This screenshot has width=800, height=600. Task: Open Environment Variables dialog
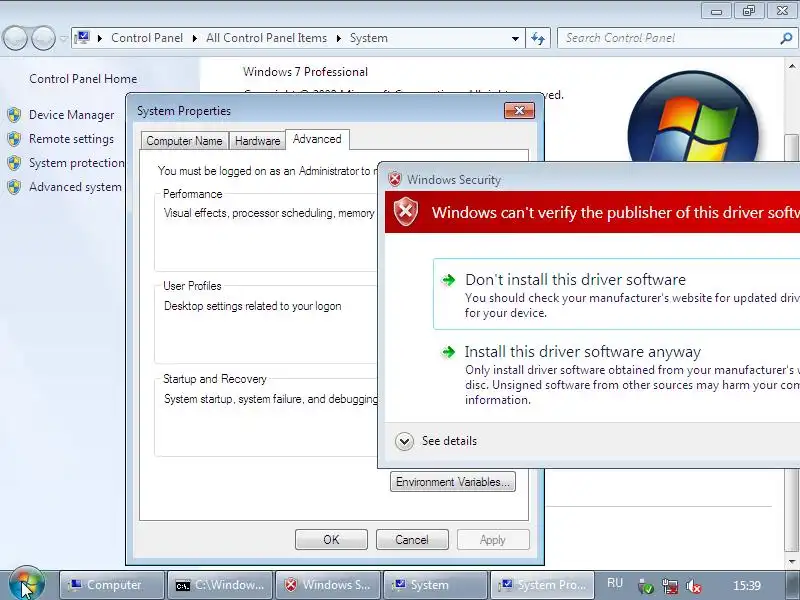click(x=453, y=482)
